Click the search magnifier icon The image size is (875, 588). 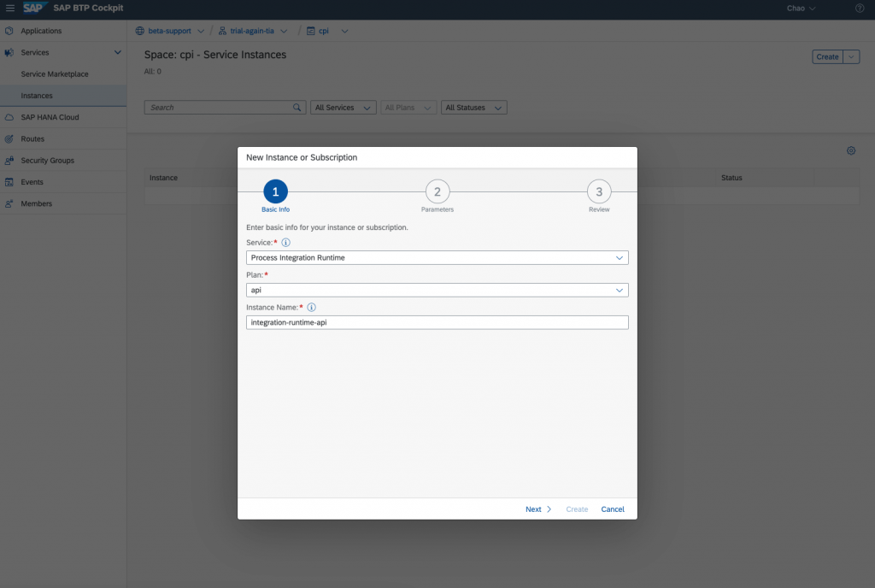click(x=297, y=107)
